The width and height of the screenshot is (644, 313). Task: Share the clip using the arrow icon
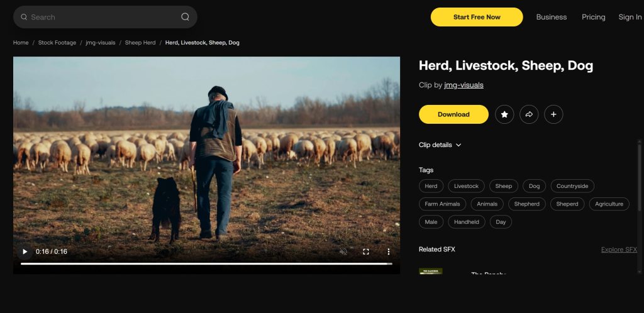(529, 114)
